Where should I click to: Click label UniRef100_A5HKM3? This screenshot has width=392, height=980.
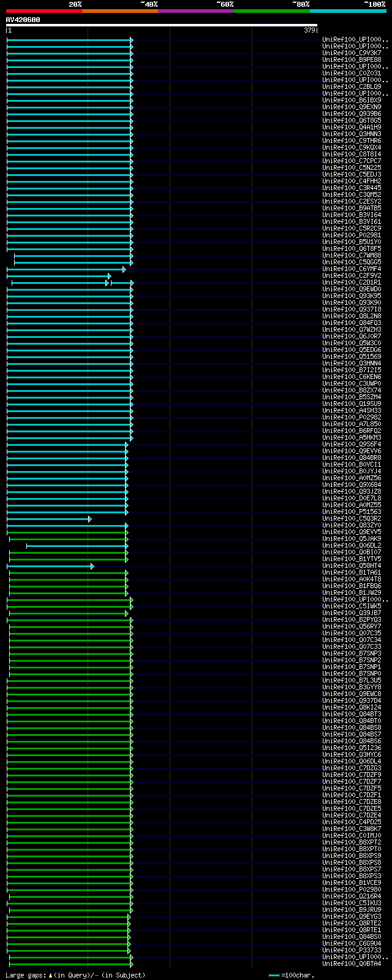352,438
